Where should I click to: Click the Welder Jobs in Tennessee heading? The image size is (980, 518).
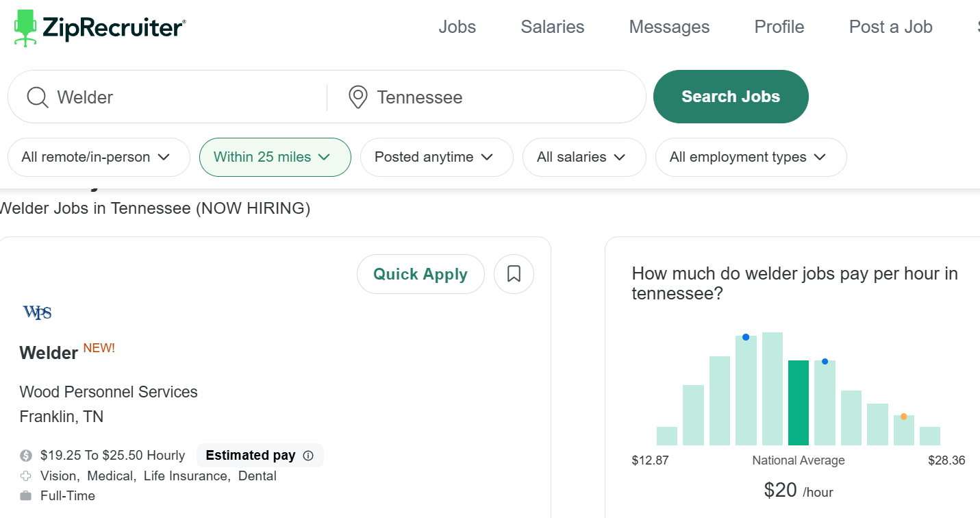click(155, 208)
